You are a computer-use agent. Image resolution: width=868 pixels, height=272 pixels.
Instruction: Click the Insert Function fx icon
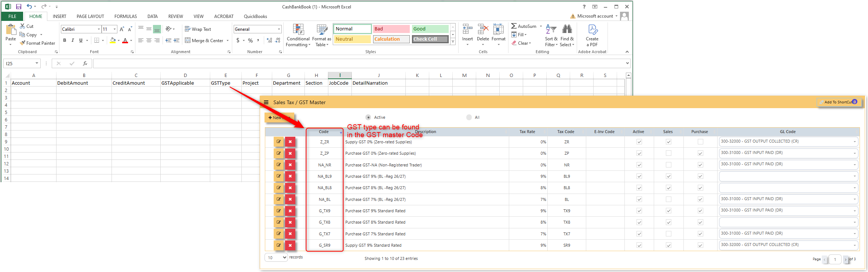85,63
